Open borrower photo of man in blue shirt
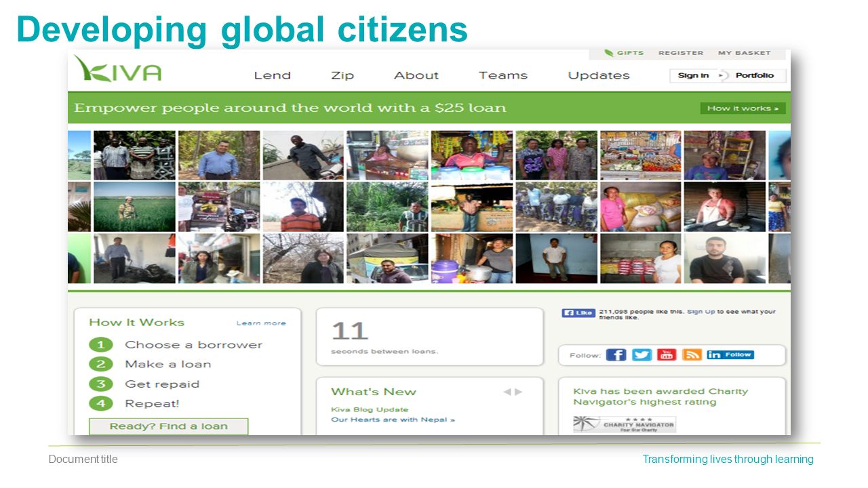This screenshot has height=488, width=868. 218,155
